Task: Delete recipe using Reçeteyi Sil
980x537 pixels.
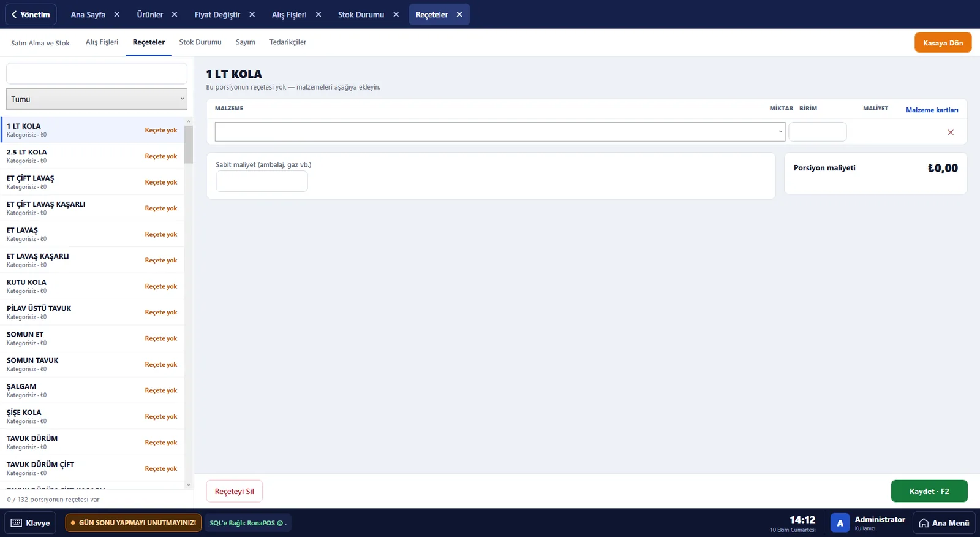Action: coord(235,491)
